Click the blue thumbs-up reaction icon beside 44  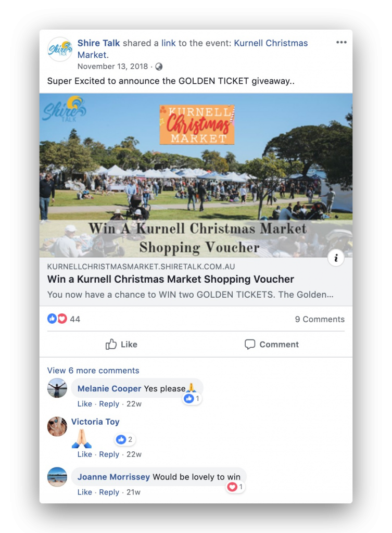point(52,319)
